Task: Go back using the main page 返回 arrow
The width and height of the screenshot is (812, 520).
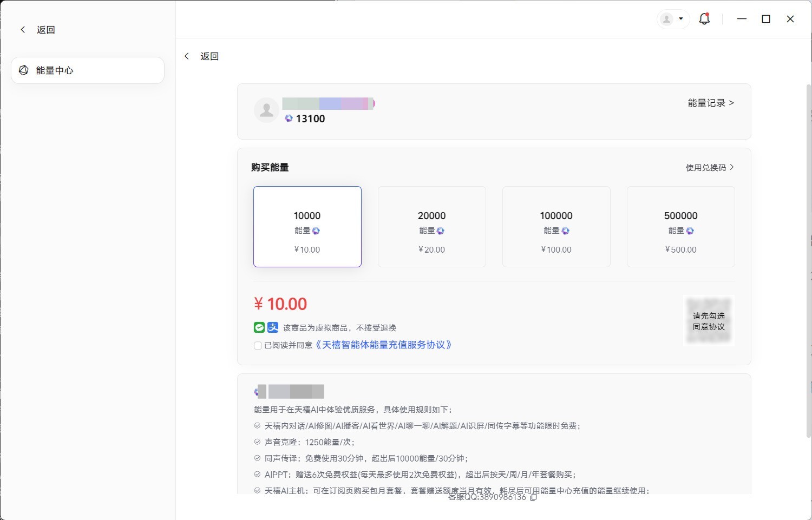Action: click(187, 56)
